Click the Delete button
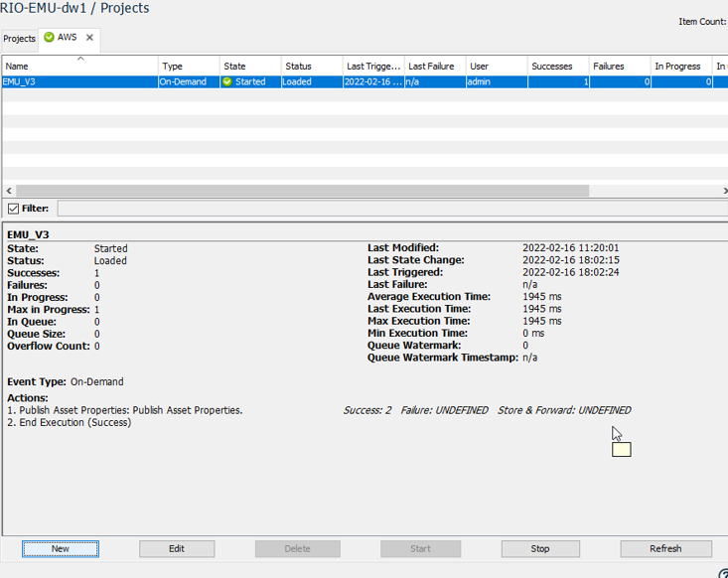The width and height of the screenshot is (728, 578). click(298, 549)
